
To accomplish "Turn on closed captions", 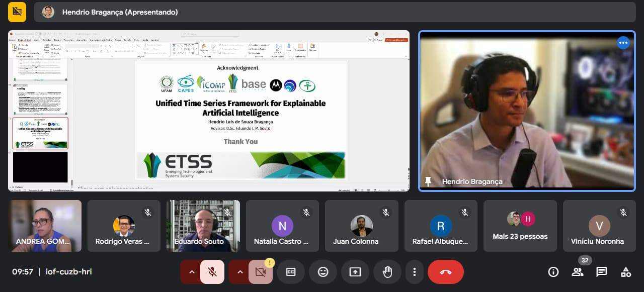I will pos(291,272).
